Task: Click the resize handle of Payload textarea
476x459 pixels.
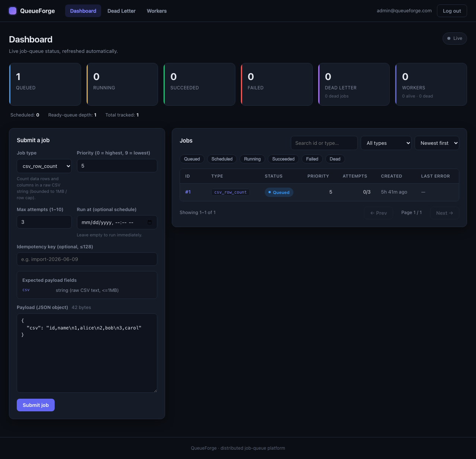Action: pos(155,391)
